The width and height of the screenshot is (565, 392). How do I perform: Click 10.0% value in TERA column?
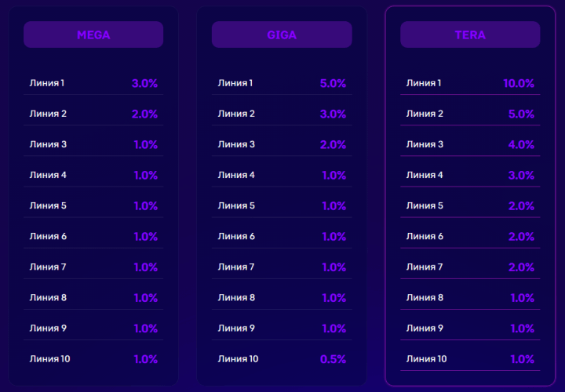[519, 83]
